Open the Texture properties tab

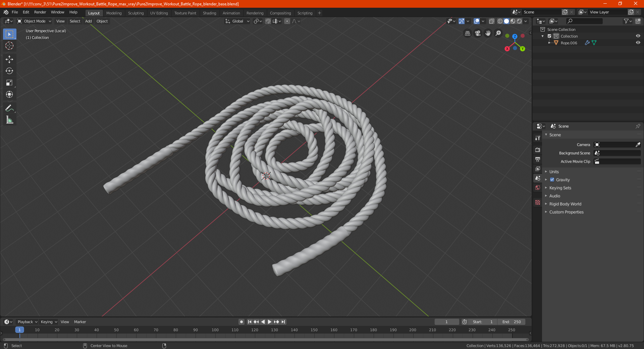pyautogui.click(x=538, y=202)
